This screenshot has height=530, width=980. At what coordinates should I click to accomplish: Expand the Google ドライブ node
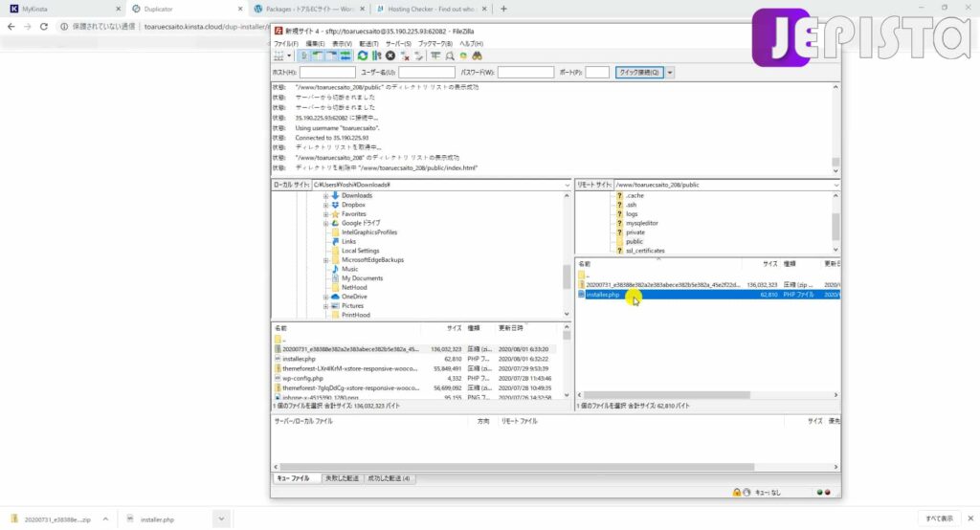[x=325, y=223]
